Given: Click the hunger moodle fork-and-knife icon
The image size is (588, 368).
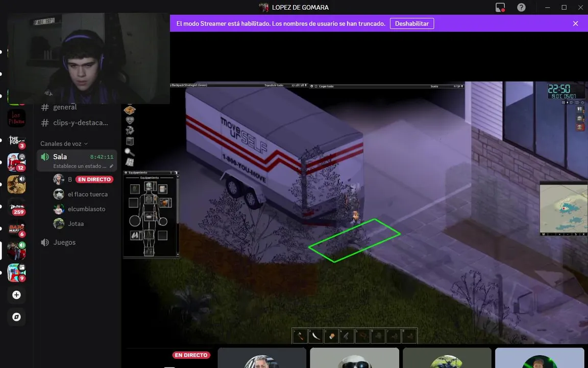Looking at the screenshot, I should (580, 110).
